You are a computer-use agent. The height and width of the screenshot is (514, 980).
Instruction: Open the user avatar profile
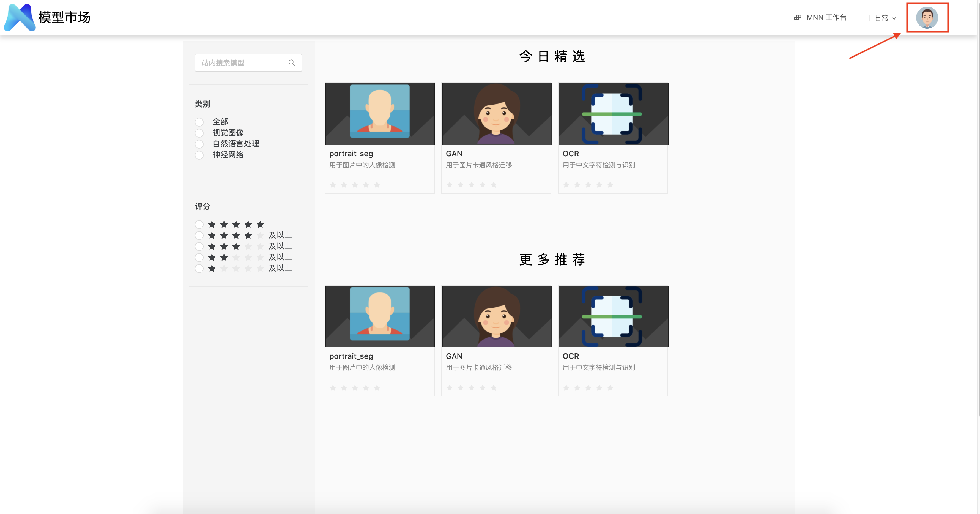point(927,18)
